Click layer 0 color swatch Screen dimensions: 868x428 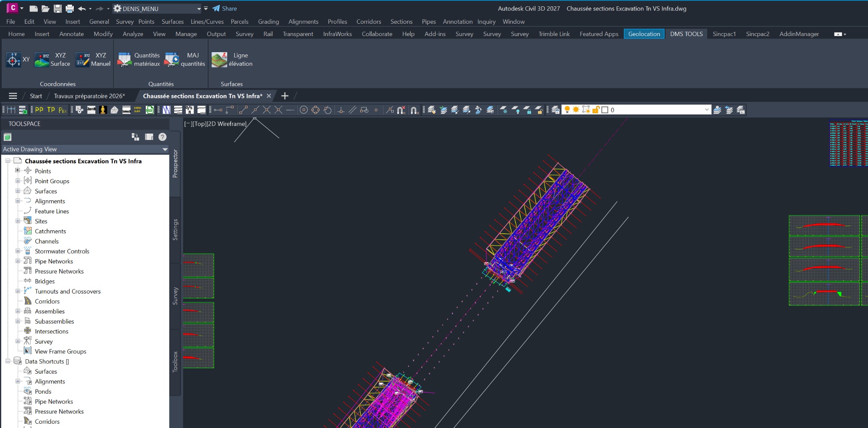point(605,110)
